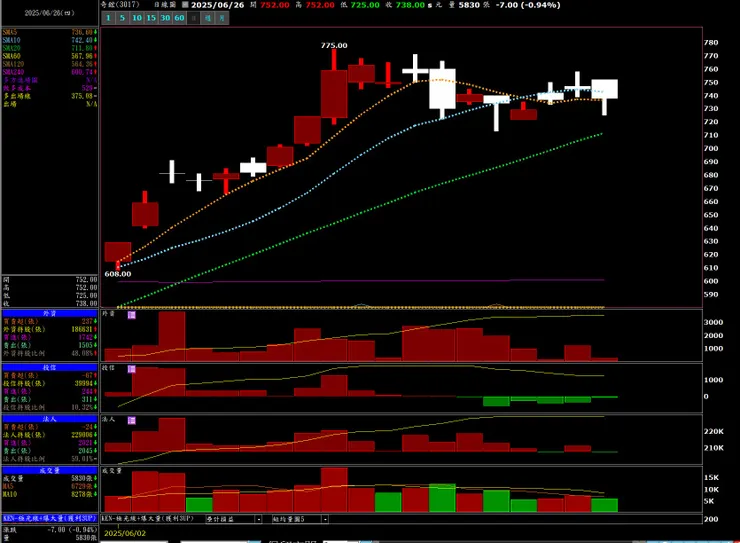Image resolution: width=740 pixels, height=543 pixels.
Task: Click the 229006 institutional holdings value
Action: (82, 435)
